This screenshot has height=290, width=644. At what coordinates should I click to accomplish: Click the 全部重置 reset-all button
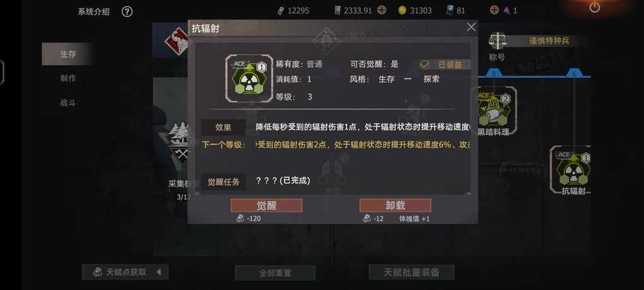click(x=275, y=273)
